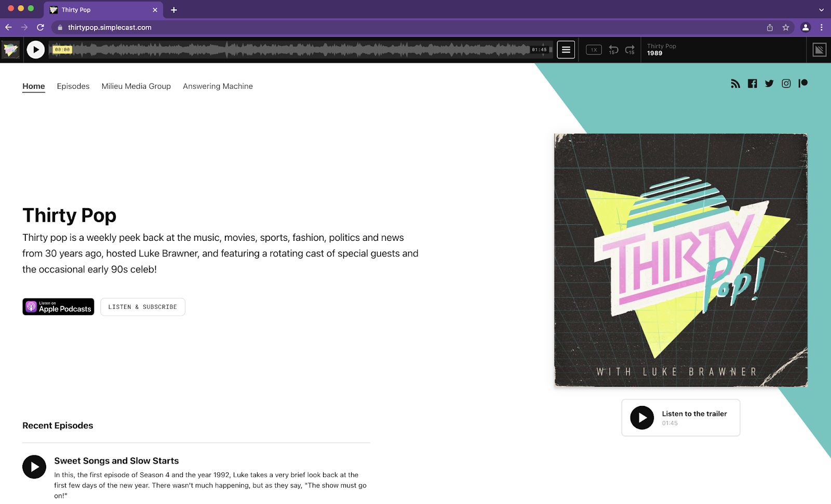Open Chrome's browser menu
Screen dimensions: 831x504
point(821,27)
